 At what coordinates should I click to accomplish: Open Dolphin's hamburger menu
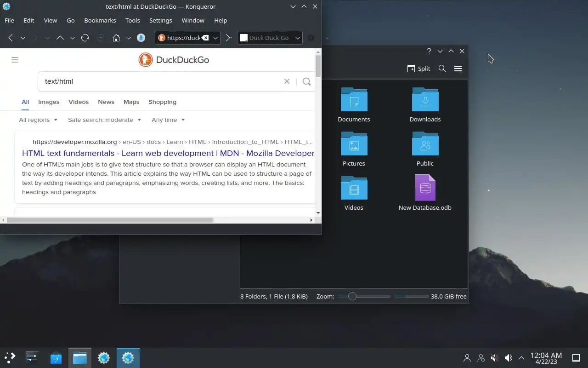458,69
